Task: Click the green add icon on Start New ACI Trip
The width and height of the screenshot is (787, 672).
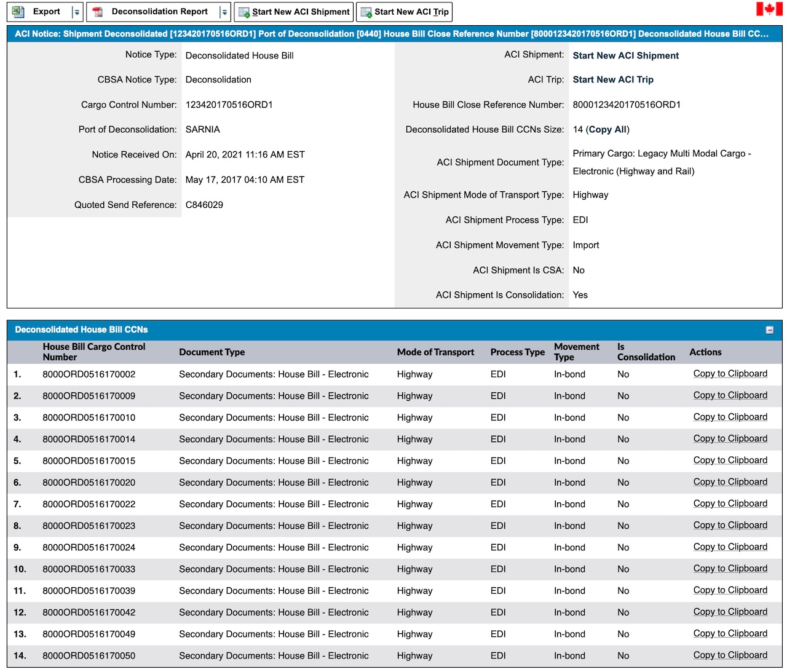Action: pyautogui.click(x=368, y=11)
